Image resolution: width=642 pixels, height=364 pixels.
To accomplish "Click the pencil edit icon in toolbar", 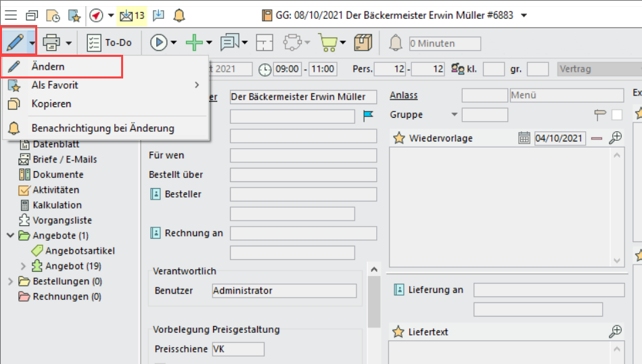I will [x=14, y=43].
